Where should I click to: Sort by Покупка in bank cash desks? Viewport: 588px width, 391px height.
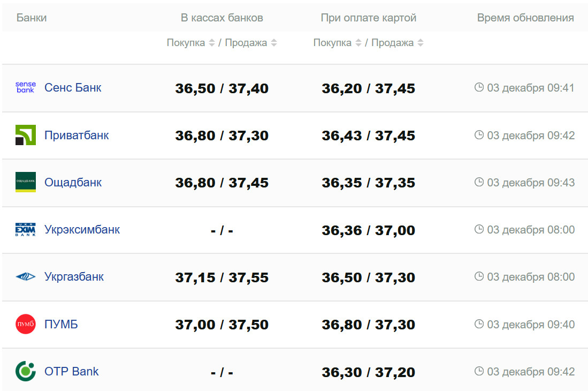(x=212, y=43)
